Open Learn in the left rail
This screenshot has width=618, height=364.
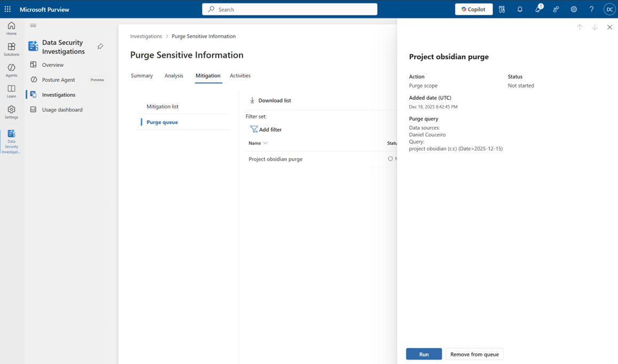coord(11,91)
